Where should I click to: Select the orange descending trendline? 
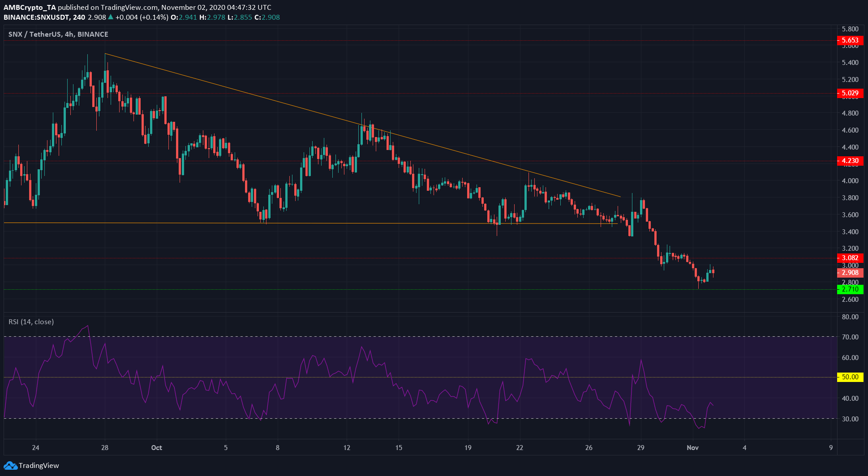363,125
